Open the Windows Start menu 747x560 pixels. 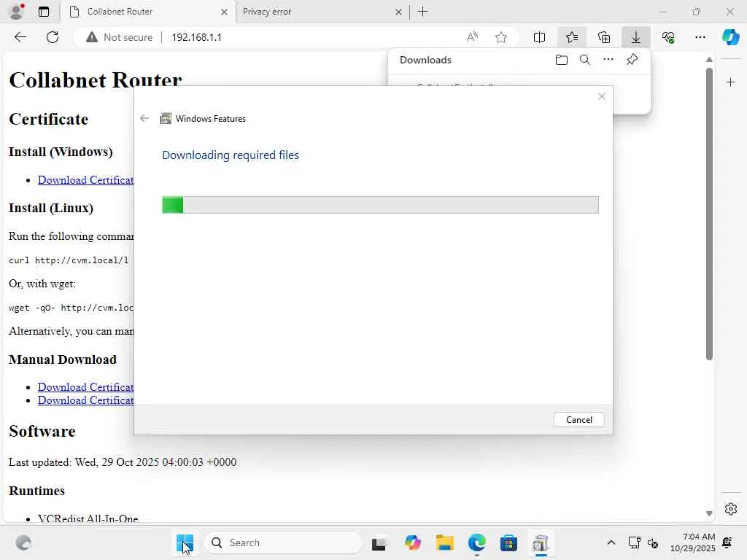pyautogui.click(x=185, y=542)
